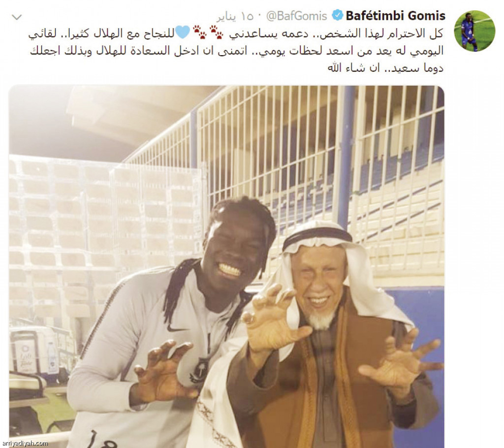Click the @BafGomis handle
Image resolution: width=504 pixels, height=448 pixels.
click(296, 16)
